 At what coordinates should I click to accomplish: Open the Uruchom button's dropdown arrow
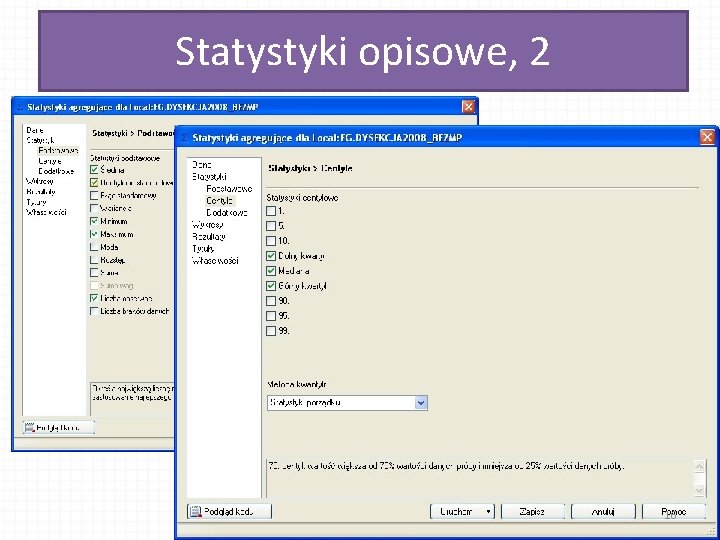tap(489, 512)
